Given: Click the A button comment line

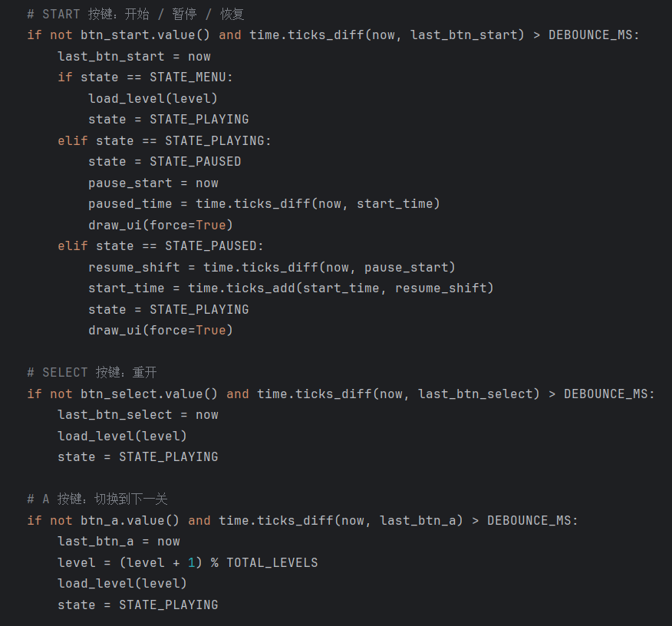Looking at the screenshot, I should 97,499.
